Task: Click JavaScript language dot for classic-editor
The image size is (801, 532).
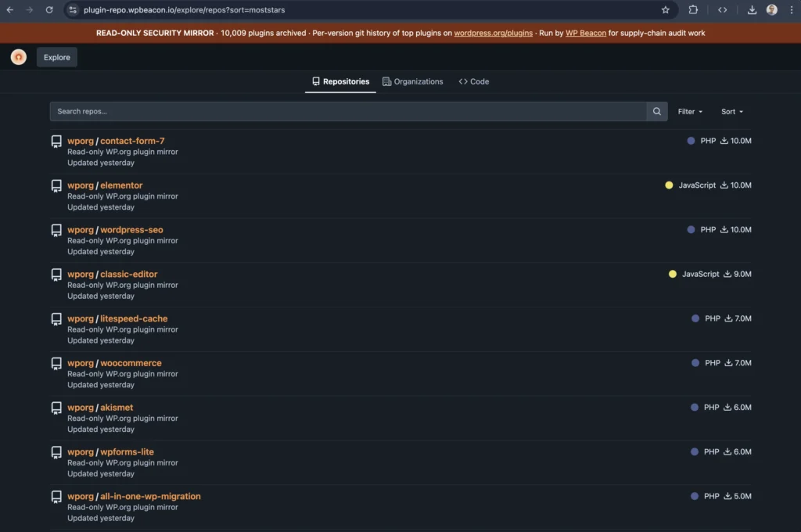Action: point(672,274)
